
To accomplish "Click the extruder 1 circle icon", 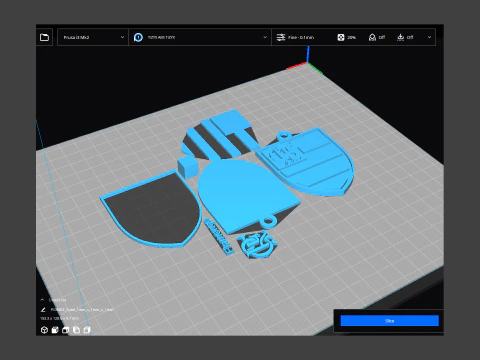I will click(x=138, y=37).
